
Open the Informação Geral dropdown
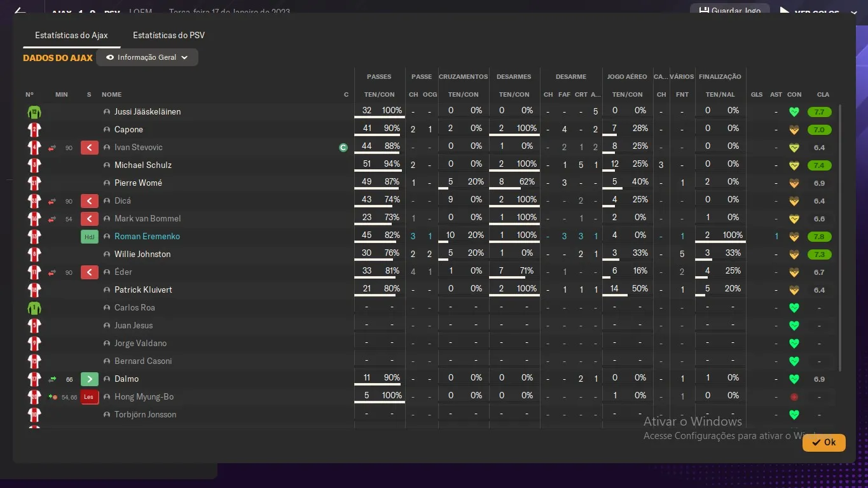pos(147,57)
